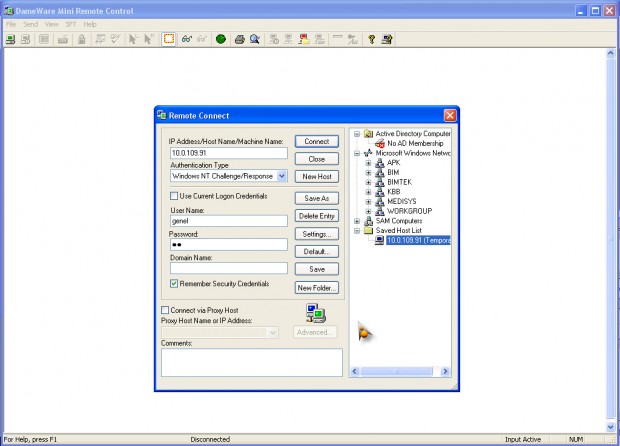Open the Send menu
Image resolution: width=620 pixels, height=446 pixels.
click(30, 24)
